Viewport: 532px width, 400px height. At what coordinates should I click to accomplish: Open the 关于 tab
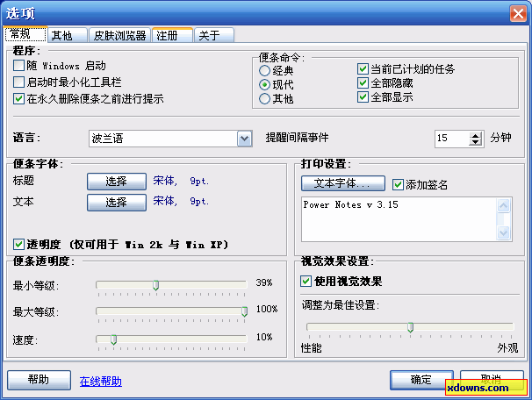pyautogui.click(x=214, y=35)
